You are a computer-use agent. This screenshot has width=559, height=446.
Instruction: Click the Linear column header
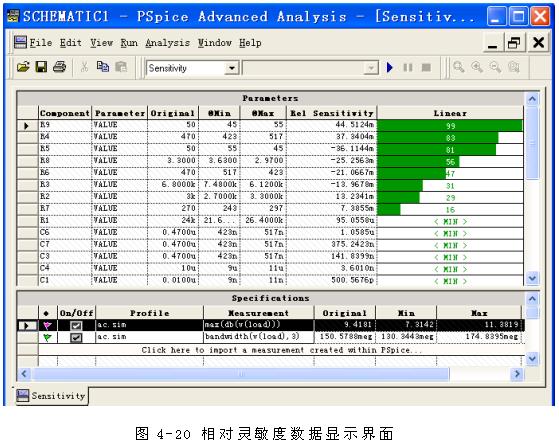[x=450, y=113]
